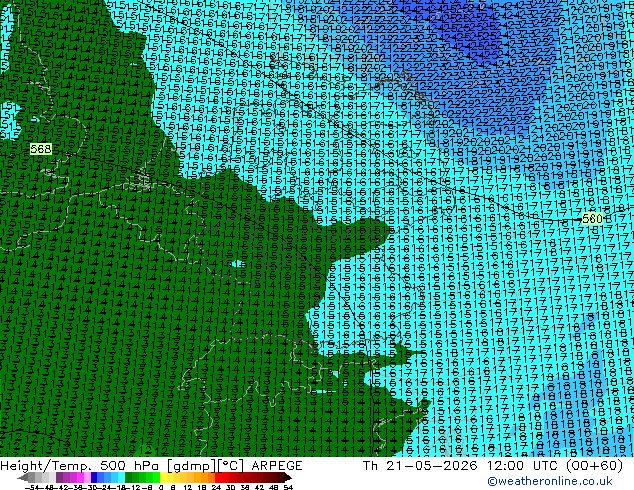Click the 54 label on the color scale
The image size is (634, 490).
pyautogui.click(x=288, y=488)
